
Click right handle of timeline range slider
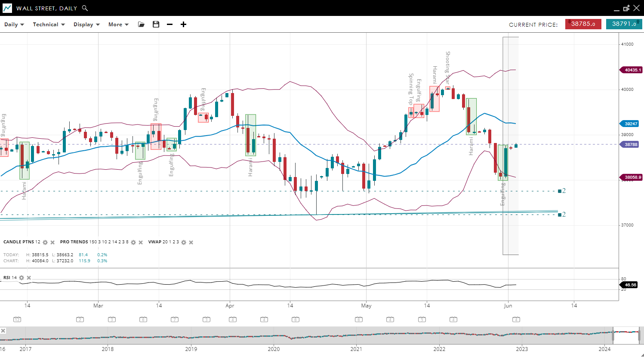[639, 335]
